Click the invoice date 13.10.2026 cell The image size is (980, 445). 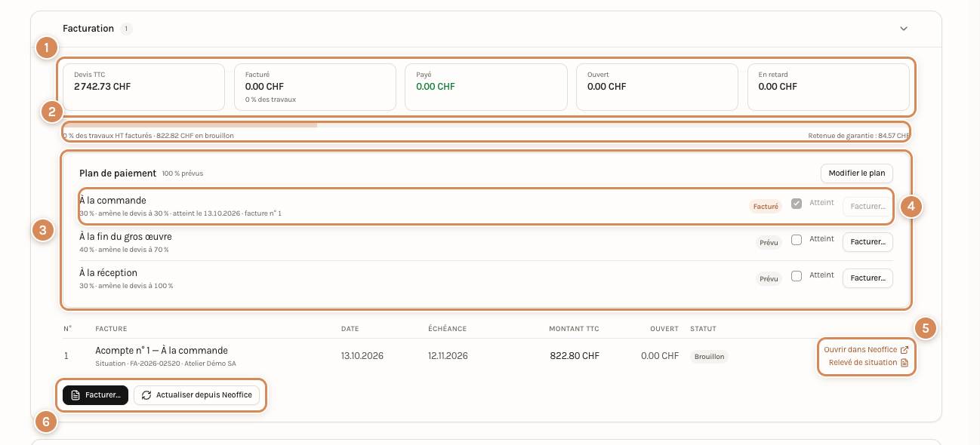(x=362, y=356)
